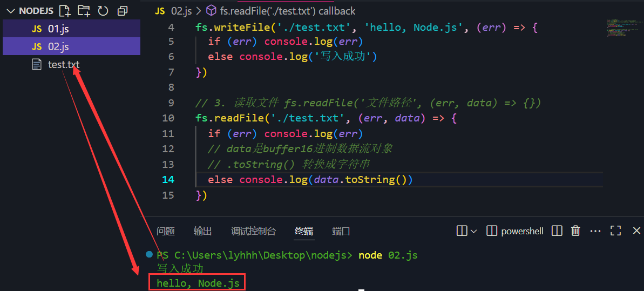The height and width of the screenshot is (291, 644).
Task: Kill the terminal with trash icon
Action: point(576,231)
